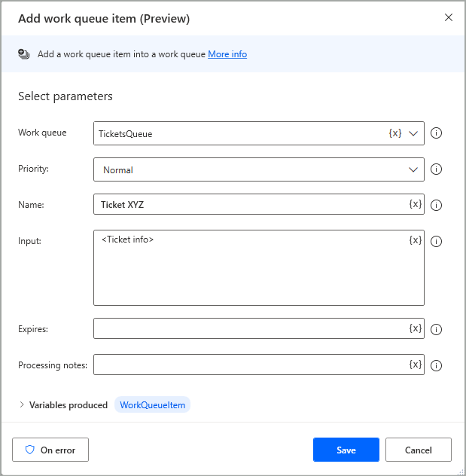Show info icon next to Input field
The width and height of the screenshot is (466, 476).
[436, 241]
